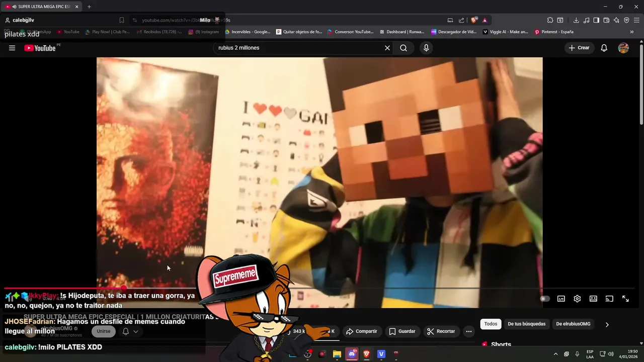Toggle the browser sidebar panel

[x=596, y=20]
